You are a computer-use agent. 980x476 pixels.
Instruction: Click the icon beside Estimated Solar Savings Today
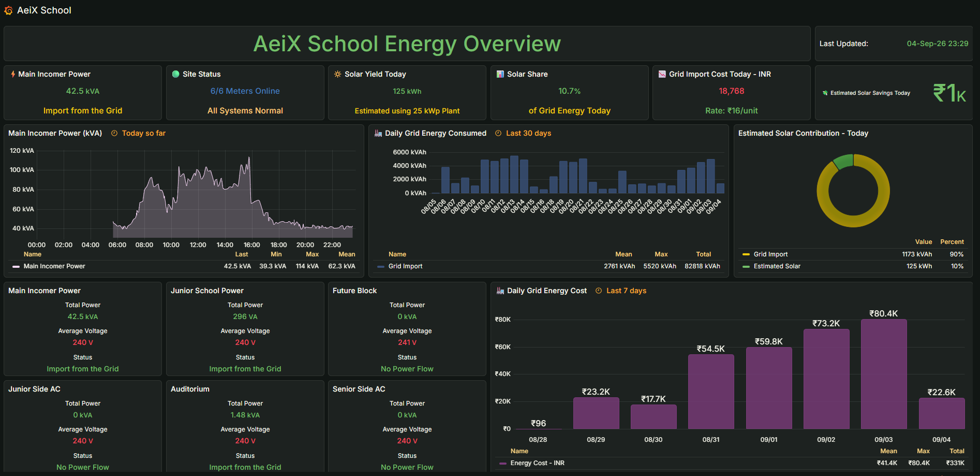pyautogui.click(x=825, y=93)
